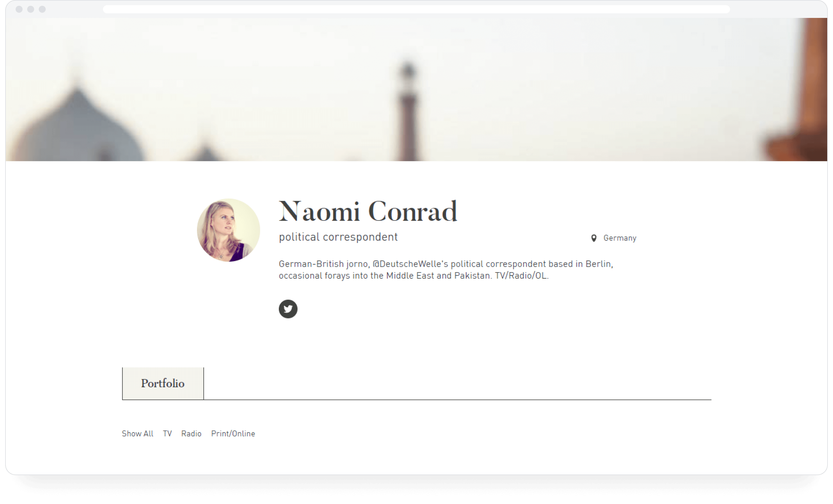Image resolution: width=833 pixels, height=504 pixels.
Task: Click the bio paragraph mentioning @DeutscheWelle
Action: point(446,270)
